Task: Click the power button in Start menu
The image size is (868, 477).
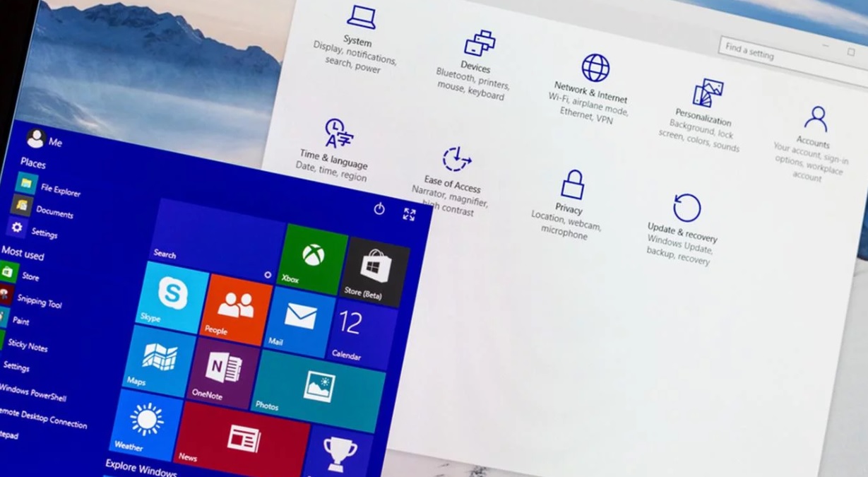Action: pos(379,208)
